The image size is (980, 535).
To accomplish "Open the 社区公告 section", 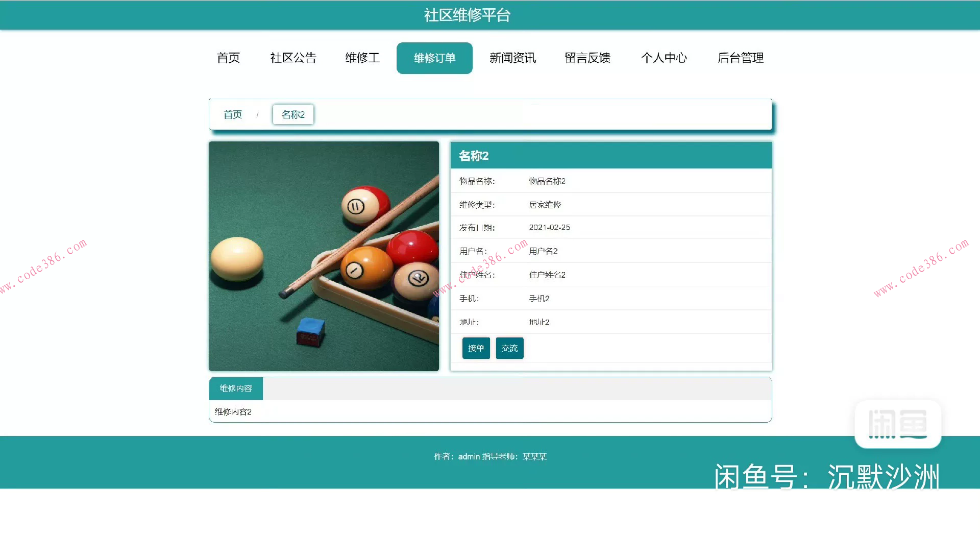I will (x=293, y=58).
